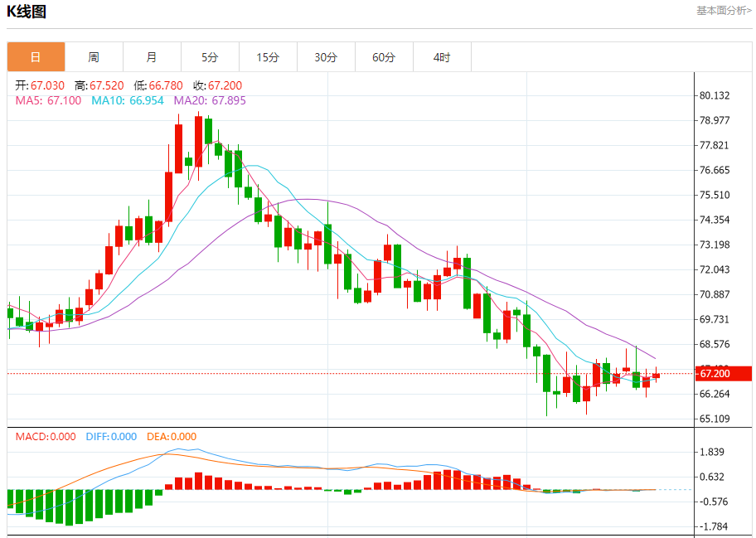Open the 月 monthly chart tab
The width and height of the screenshot is (756, 538).
[152, 57]
